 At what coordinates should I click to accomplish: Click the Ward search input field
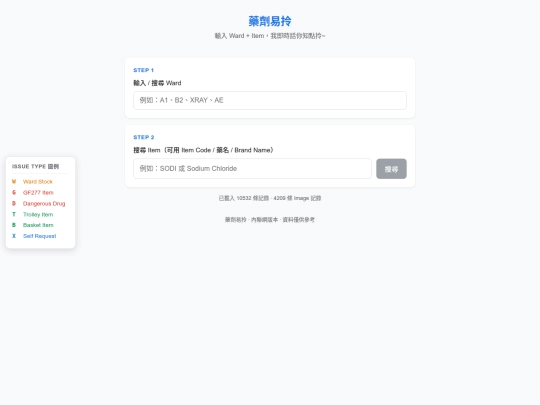tap(270, 100)
